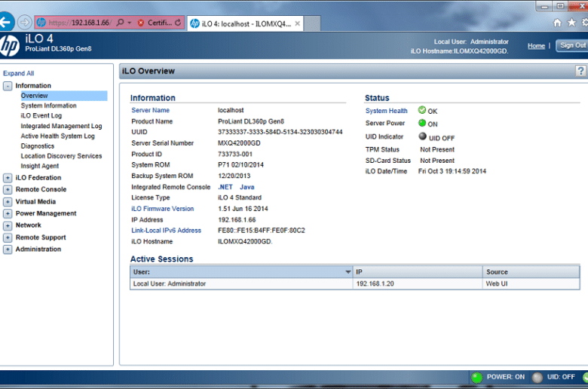The height and width of the screenshot is (389, 588).
Task: Open Insight Agent page
Action: coord(40,166)
